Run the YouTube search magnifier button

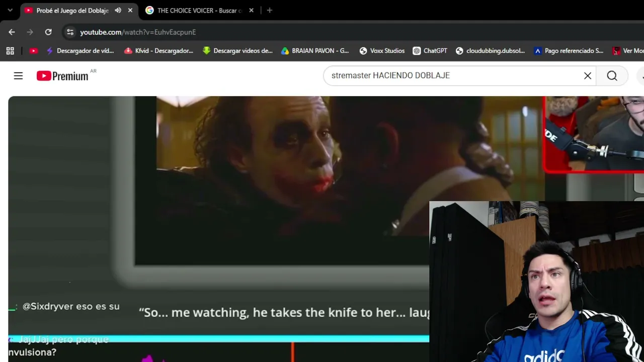coord(612,75)
